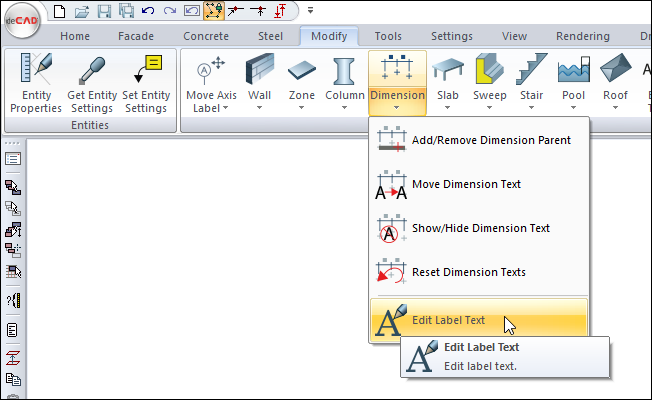Click Add/Remove Dimension Parent option
The width and height of the screenshot is (652, 400).
491,140
